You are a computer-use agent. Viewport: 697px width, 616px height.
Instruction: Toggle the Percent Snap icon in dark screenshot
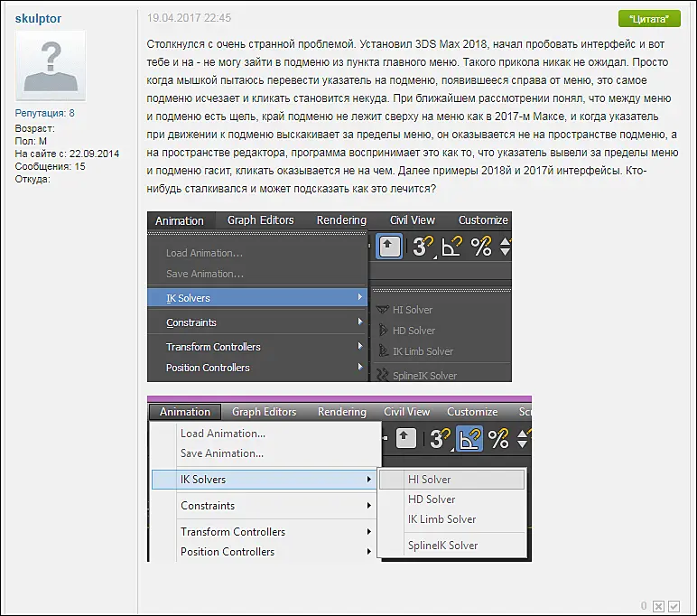(481, 247)
